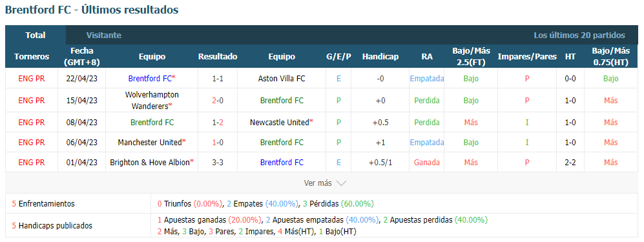The height and width of the screenshot is (242, 644).
Task: Click the 1-1 result against Aston Villa
Action: tap(218, 78)
